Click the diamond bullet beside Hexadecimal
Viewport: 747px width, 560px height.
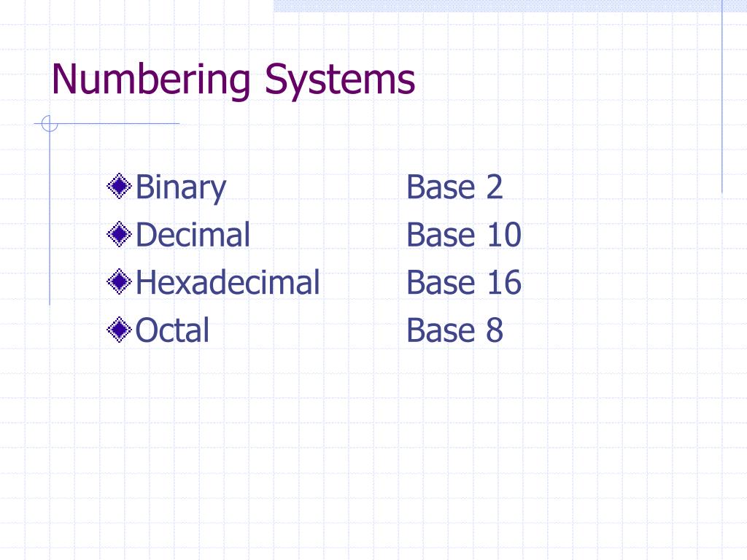(x=119, y=281)
